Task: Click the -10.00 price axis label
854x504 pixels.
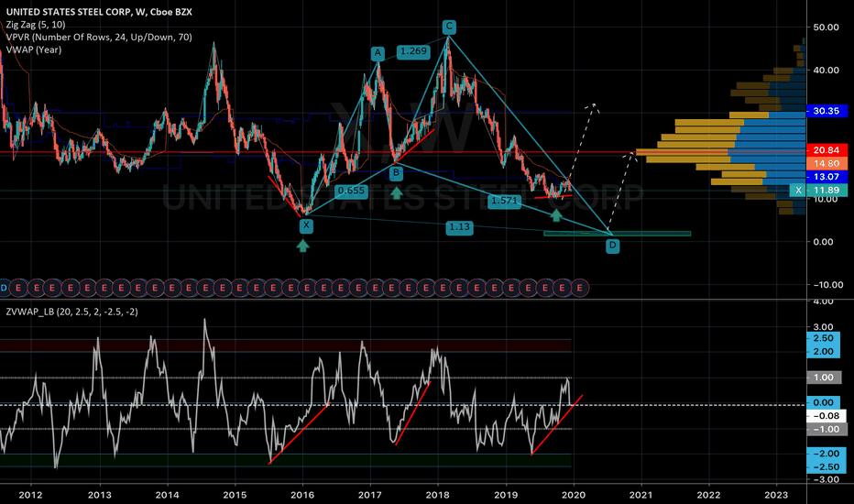Action: click(827, 285)
